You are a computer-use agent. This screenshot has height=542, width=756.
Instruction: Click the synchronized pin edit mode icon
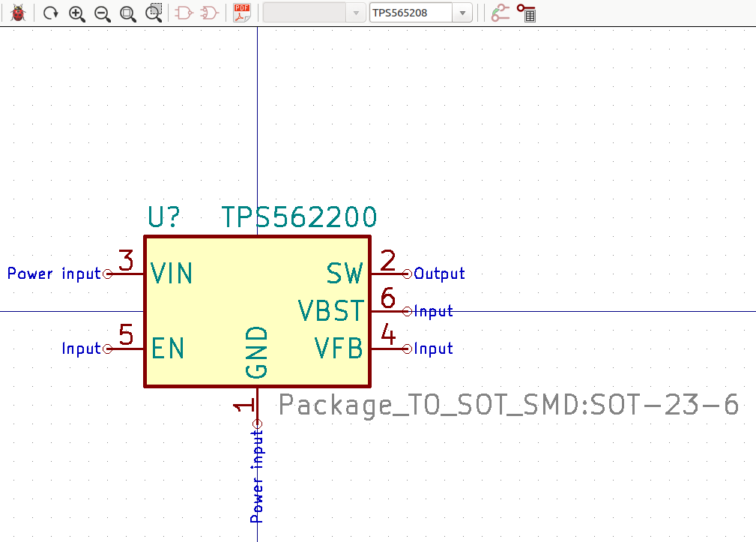tap(500, 13)
